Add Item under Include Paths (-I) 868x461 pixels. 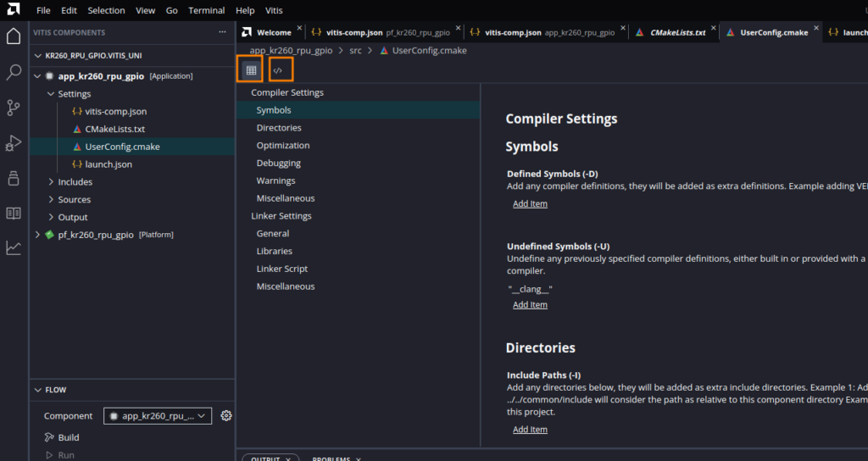[x=530, y=430]
